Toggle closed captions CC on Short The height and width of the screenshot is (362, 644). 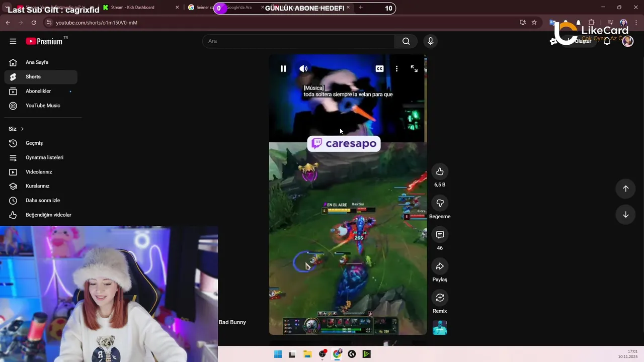(x=379, y=69)
